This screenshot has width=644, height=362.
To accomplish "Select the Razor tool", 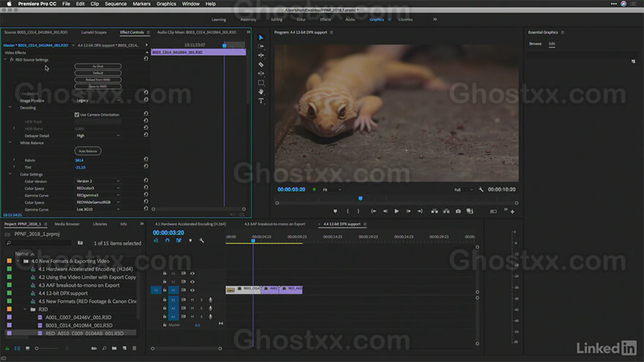I will pyautogui.click(x=261, y=64).
